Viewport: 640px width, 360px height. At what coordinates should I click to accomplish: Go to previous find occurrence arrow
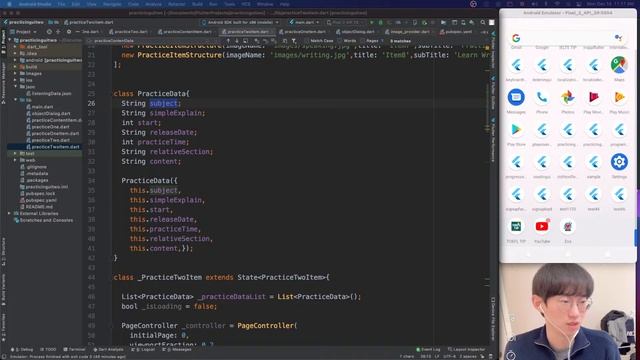click(x=228, y=41)
